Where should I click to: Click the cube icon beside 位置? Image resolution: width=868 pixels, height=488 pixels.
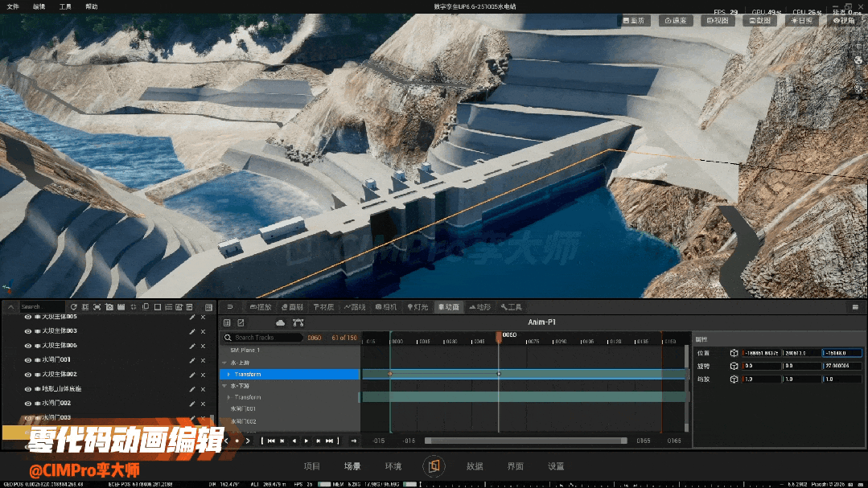[734, 352]
